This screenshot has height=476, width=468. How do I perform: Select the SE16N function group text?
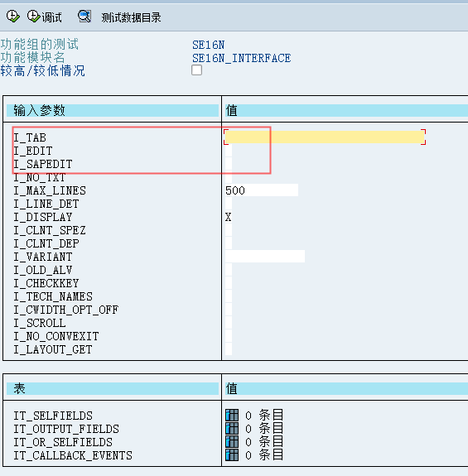(x=209, y=45)
